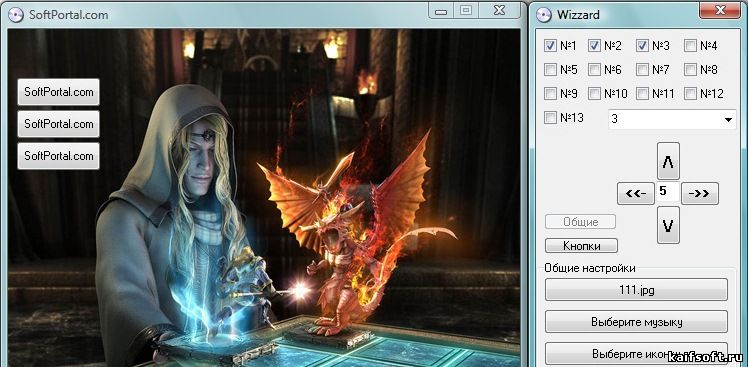Click the SoftPortal.com window title disc icon

tap(16, 15)
